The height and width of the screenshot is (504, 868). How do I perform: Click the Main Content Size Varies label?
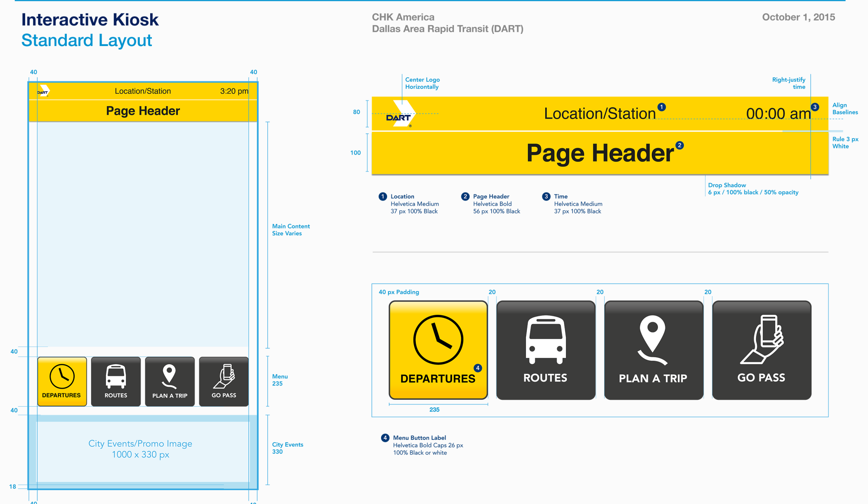coord(291,230)
